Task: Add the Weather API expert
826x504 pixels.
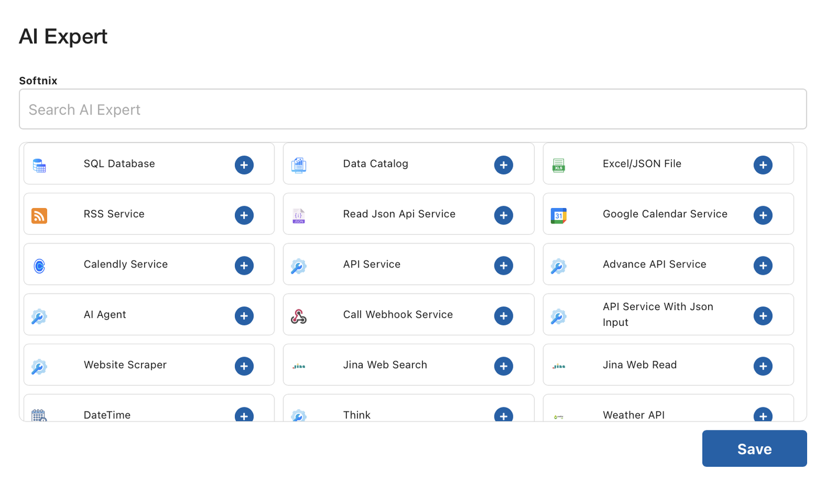Action: [x=763, y=414]
